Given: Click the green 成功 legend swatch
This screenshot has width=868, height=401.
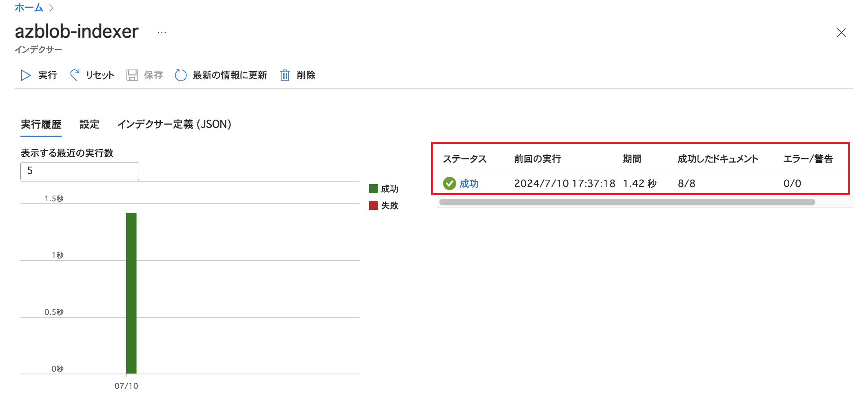Looking at the screenshot, I should click(373, 189).
